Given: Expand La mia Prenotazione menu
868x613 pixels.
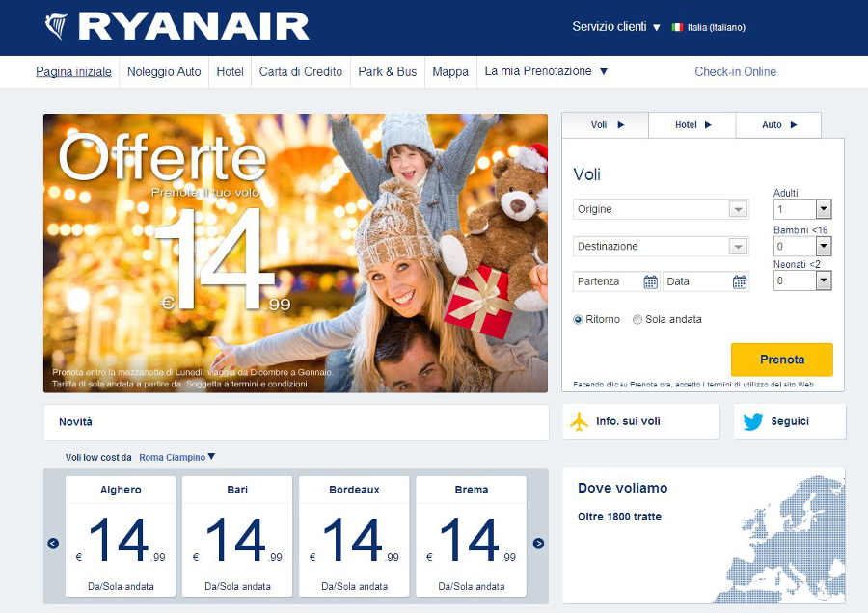Looking at the screenshot, I should pyautogui.click(x=546, y=71).
